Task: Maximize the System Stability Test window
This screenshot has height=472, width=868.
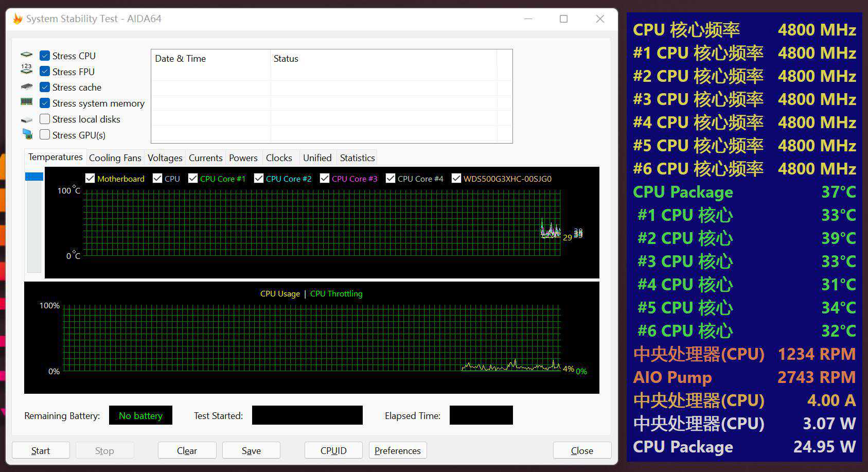Action: (x=563, y=19)
